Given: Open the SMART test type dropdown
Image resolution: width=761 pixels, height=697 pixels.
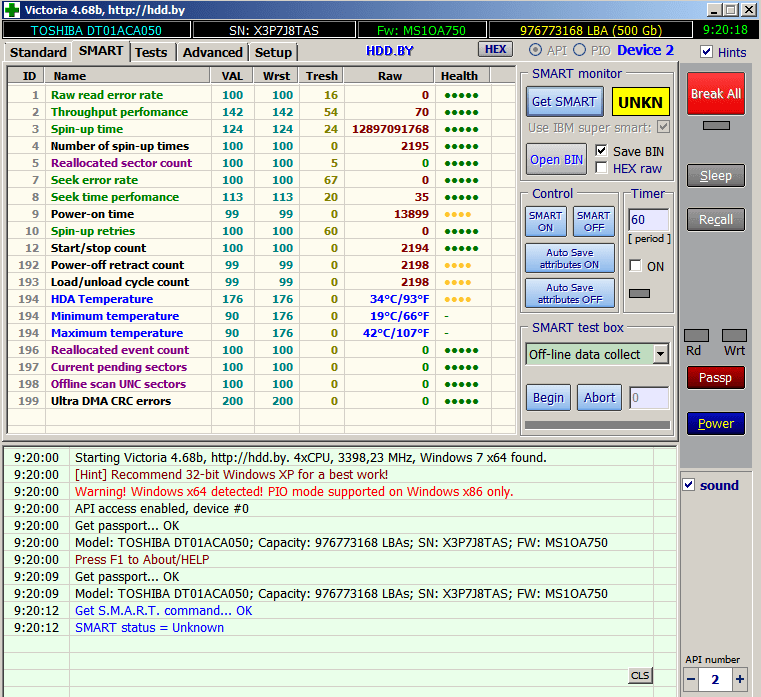Looking at the screenshot, I should pos(660,354).
